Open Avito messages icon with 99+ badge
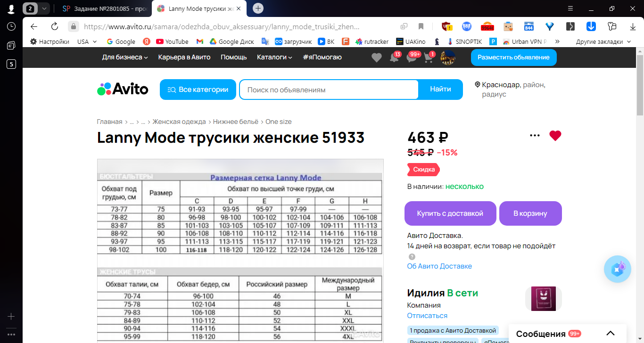Viewport: 644px width, 343px height. coord(412,57)
